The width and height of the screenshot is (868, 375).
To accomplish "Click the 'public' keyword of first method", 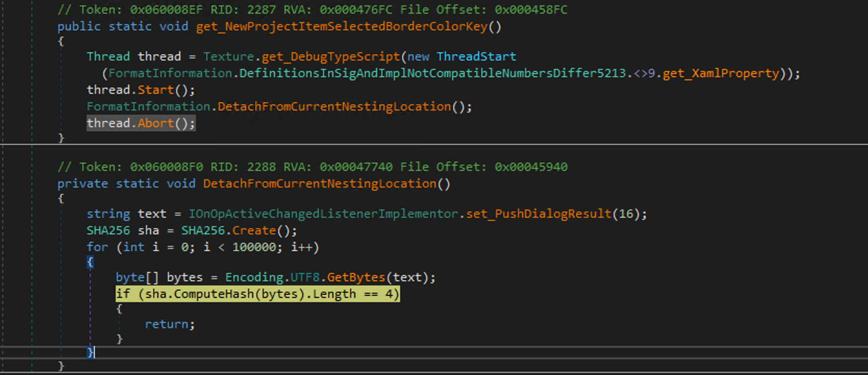I will (x=79, y=27).
